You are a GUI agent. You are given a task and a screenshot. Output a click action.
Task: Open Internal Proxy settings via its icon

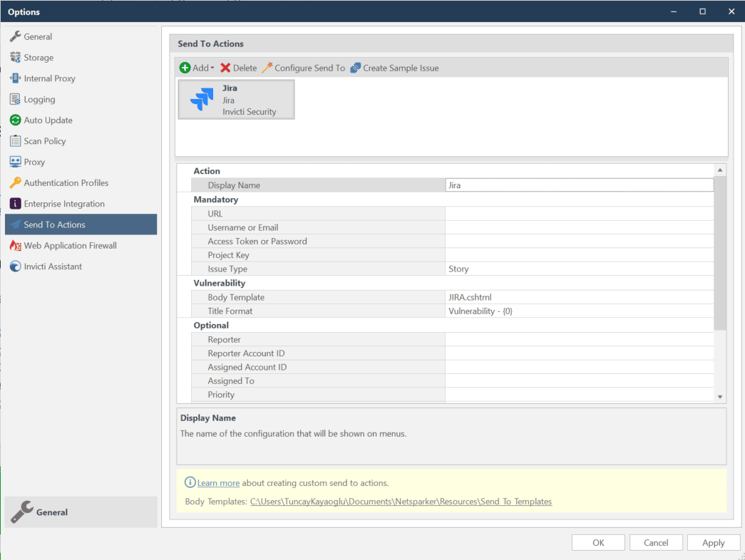pos(14,78)
